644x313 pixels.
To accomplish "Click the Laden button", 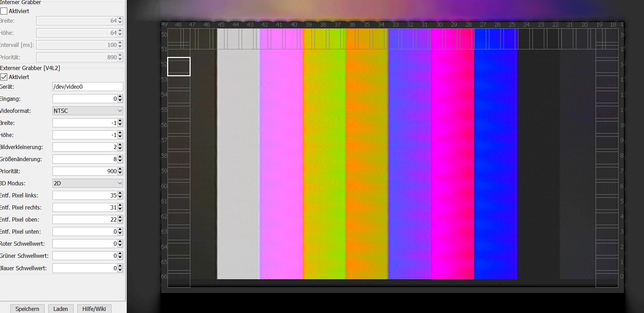I will coord(60,309).
